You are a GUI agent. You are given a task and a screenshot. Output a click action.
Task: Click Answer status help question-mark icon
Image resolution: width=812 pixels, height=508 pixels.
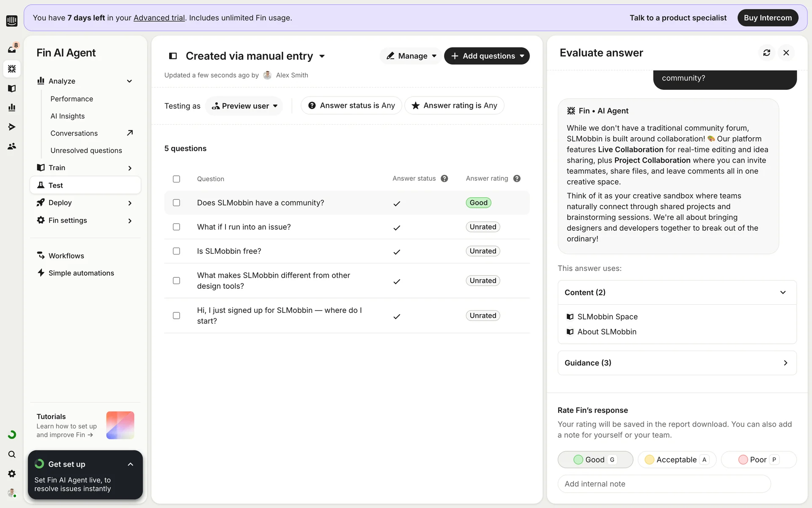click(444, 179)
